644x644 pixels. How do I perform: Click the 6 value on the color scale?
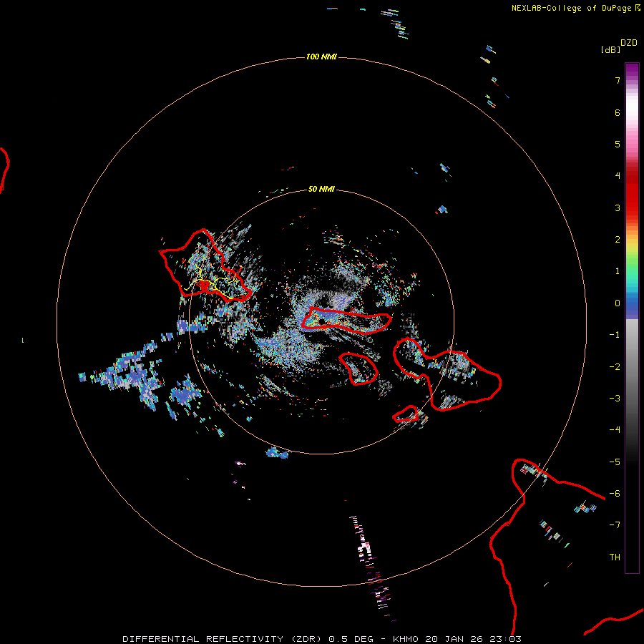[618, 112]
